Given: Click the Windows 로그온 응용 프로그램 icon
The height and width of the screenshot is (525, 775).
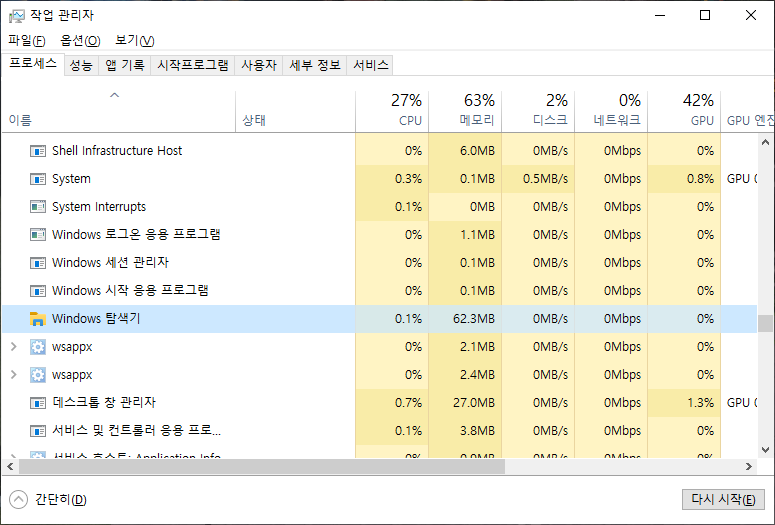Looking at the screenshot, I should tap(38, 235).
